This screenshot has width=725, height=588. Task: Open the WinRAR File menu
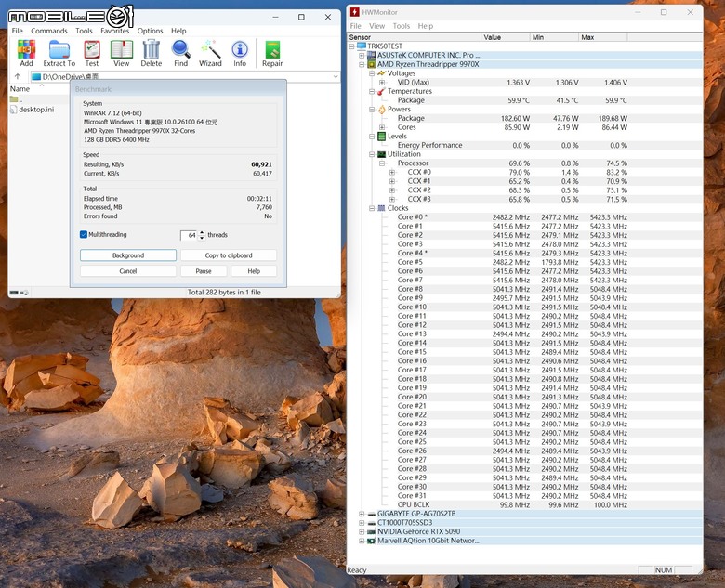(x=17, y=31)
